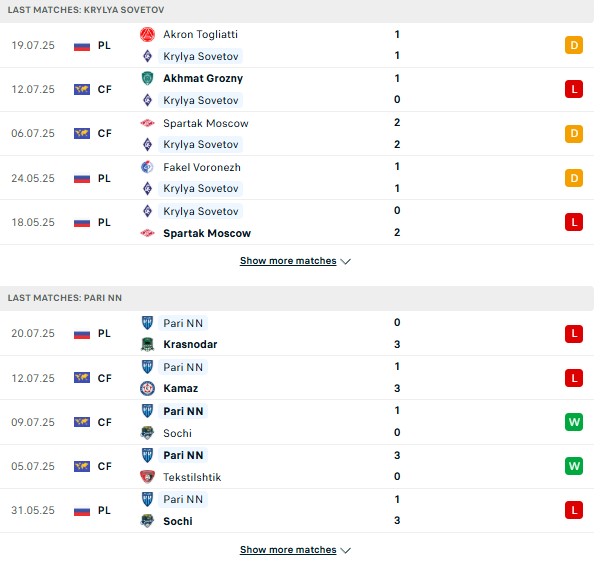
Task: Click Fakel Voronezh club logo
Action: (147, 167)
